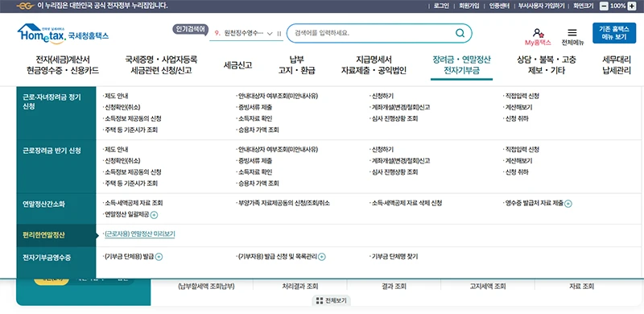This screenshot has width=644, height=314.
Task: Select 연말정산간소화 category
Action: click(x=56, y=209)
